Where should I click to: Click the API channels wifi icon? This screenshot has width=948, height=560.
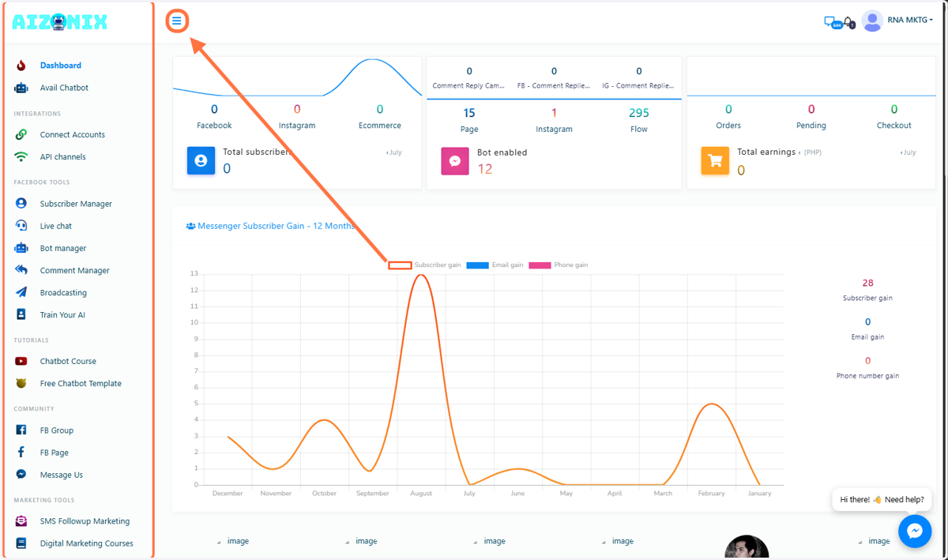point(21,156)
